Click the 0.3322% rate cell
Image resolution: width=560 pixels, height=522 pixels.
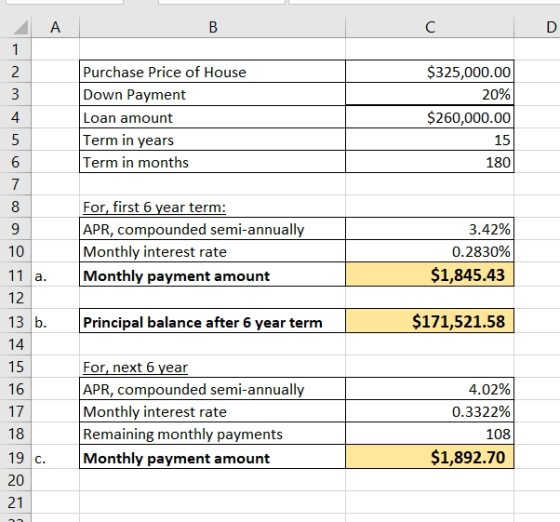click(x=430, y=411)
